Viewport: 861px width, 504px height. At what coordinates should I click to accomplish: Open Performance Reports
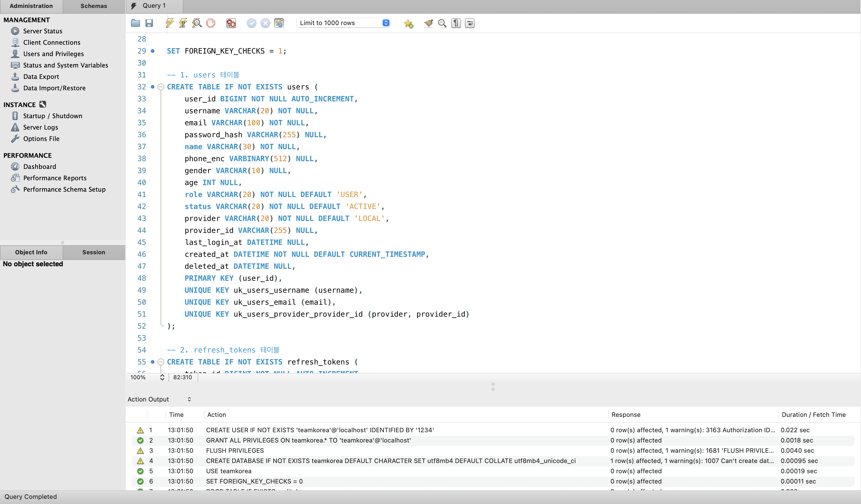click(x=55, y=178)
